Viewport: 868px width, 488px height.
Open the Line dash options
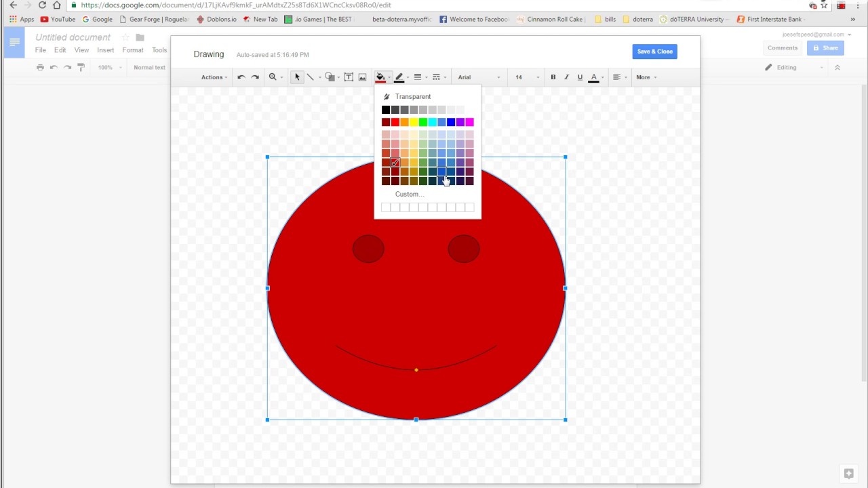click(x=436, y=77)
